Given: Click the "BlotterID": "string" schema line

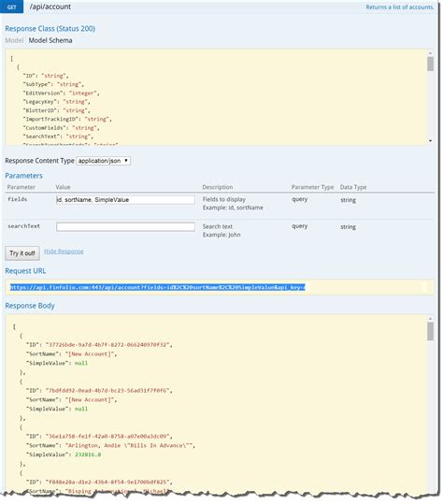Looking at the screenshot, I should click(56, 110).
